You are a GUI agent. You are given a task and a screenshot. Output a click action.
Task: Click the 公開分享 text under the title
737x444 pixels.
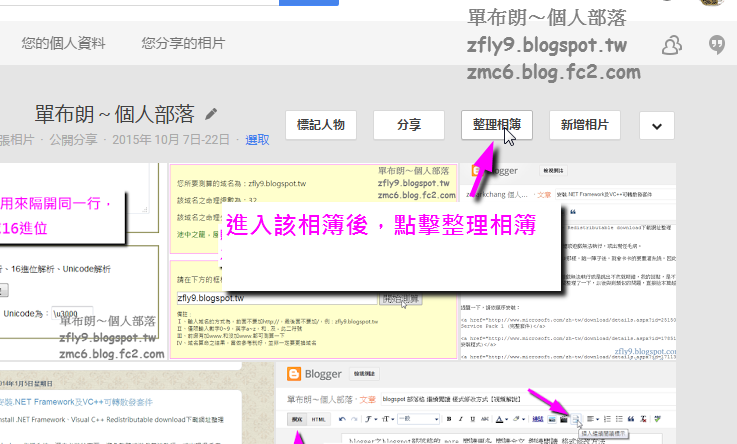[73, 140]
